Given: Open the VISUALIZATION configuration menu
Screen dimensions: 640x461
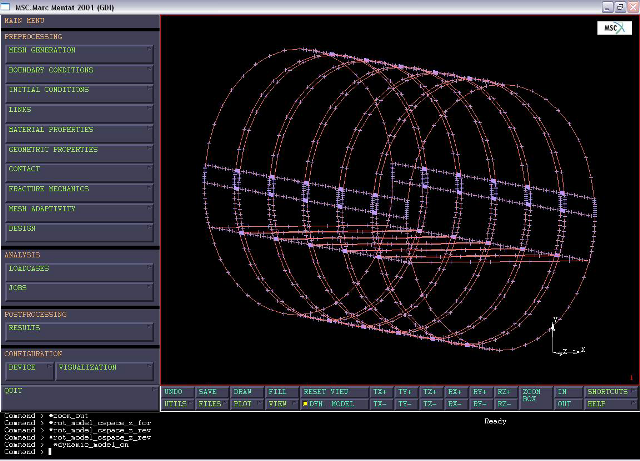Looking at the screenshot, I should [104, 371].
